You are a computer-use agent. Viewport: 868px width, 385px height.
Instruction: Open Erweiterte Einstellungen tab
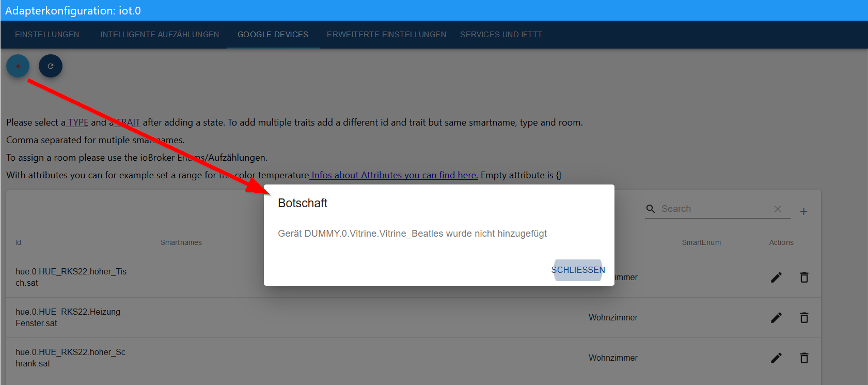point(386,35)
